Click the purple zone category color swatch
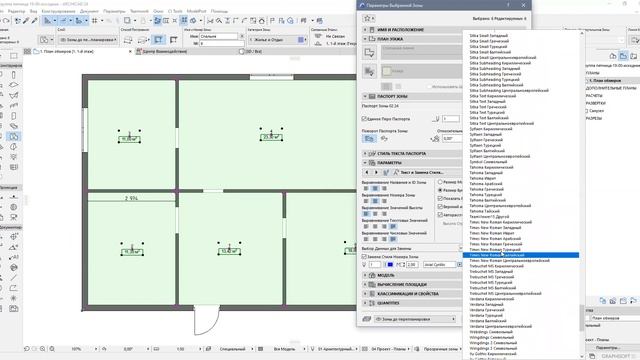This screenshot has width=640, height=360. tap(301, 40)
